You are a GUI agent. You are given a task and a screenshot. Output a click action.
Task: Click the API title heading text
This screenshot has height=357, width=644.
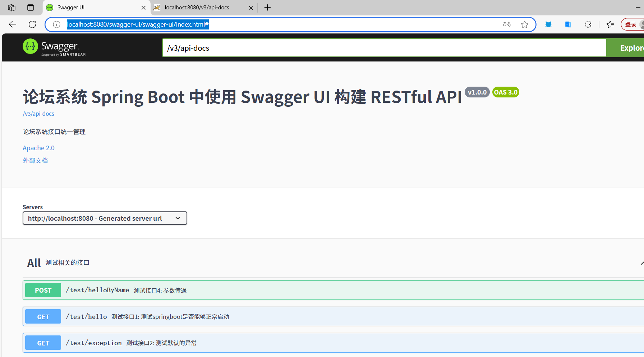[242, 97]
